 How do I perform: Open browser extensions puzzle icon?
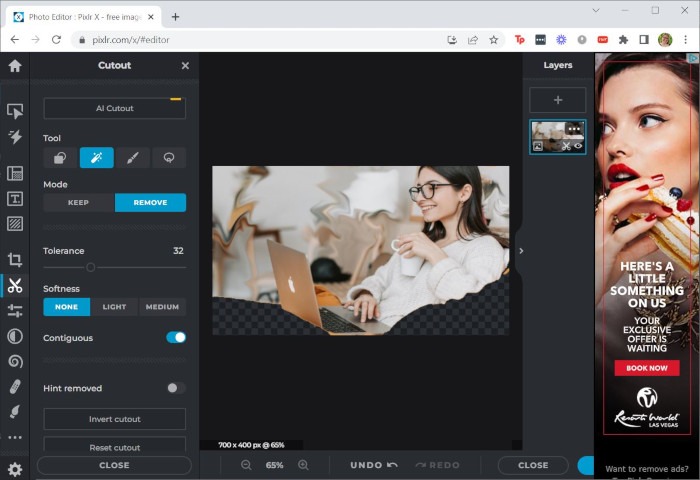(623, 40)
